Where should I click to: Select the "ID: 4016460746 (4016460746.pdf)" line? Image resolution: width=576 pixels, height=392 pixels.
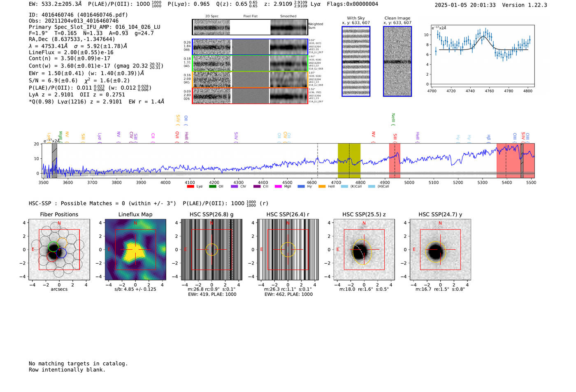click(x=78, y=15)
